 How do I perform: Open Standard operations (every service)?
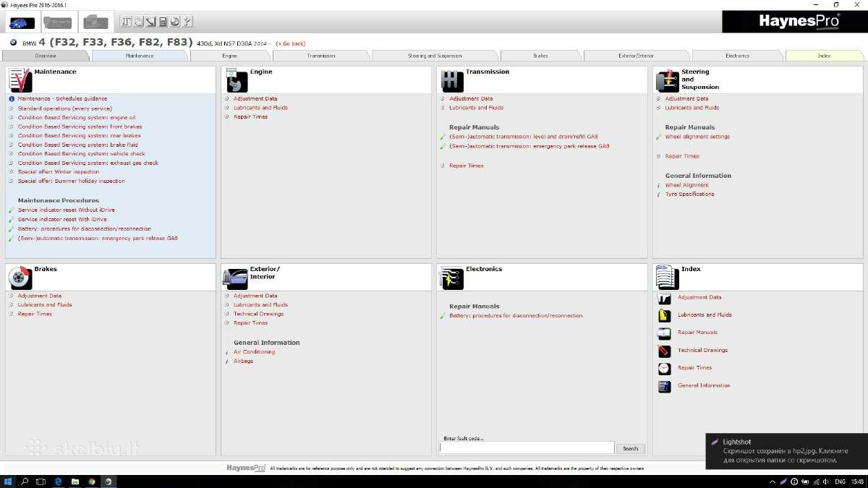pos(64,108)
